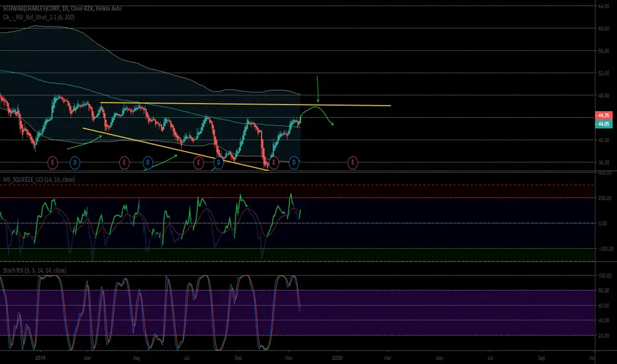Click the 0.00 value on CCI scale
Image resolution: width=617 pixels, height=364 pixels.
602,224
